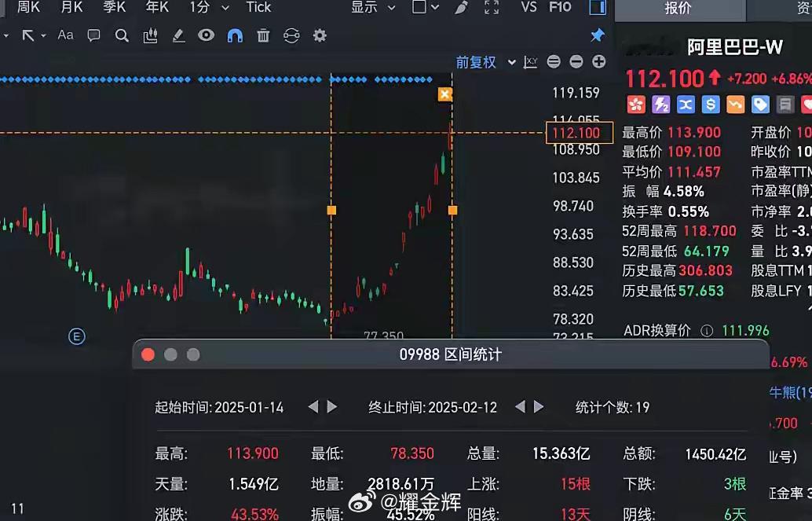Screen dimensions: 812x521
Task: Select the drawing brush icon
Action: pyautogui.click(x=461, y=7)
